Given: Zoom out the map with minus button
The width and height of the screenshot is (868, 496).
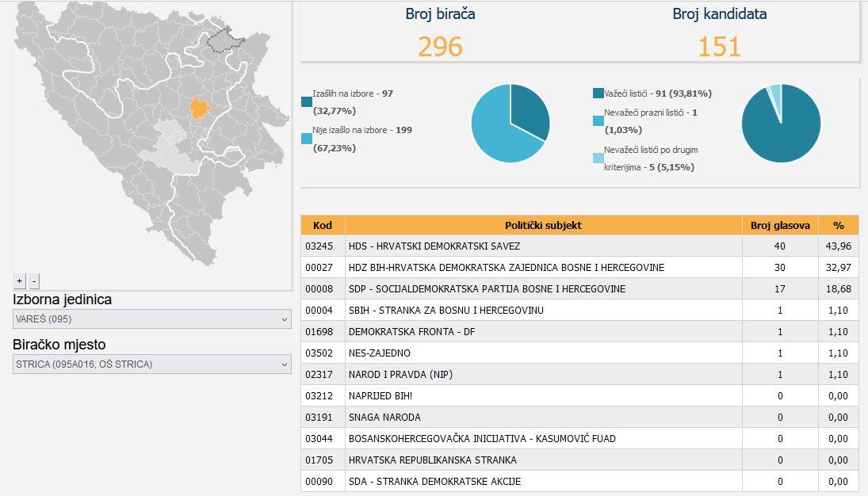Looking at the screenshot, I should (34, 281).
